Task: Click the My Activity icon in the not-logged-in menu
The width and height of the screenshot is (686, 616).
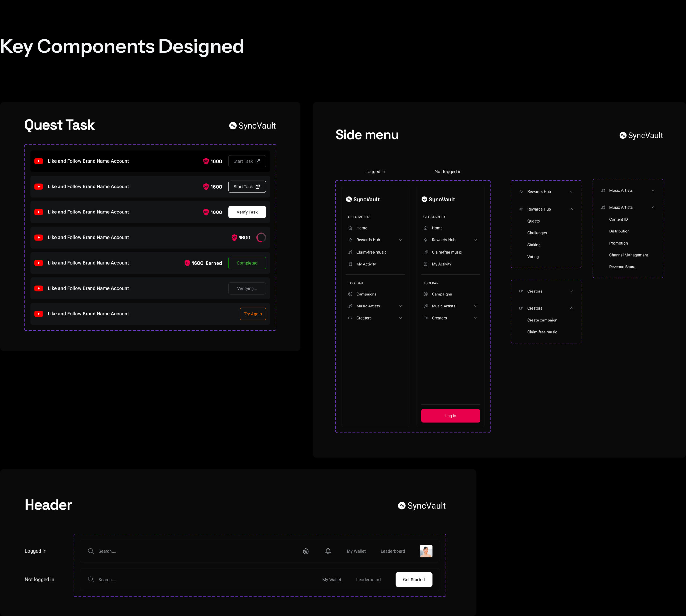Action: pos(426,264)
